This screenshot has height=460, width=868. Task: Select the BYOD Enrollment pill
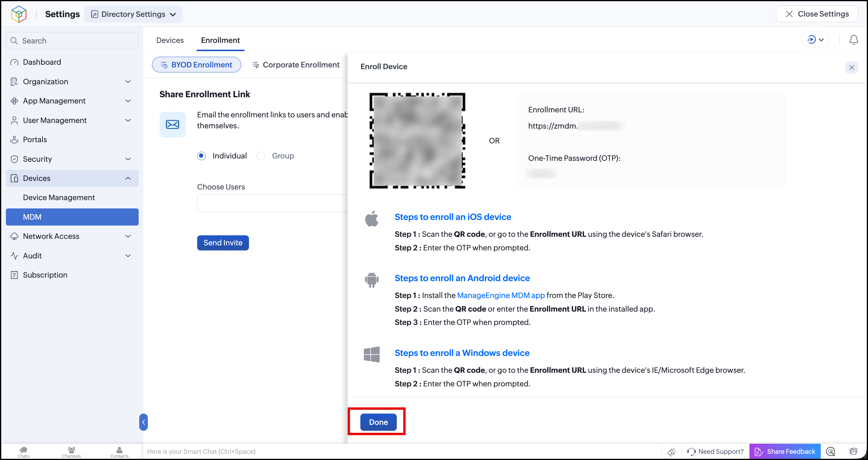click(x=196, y=65)
